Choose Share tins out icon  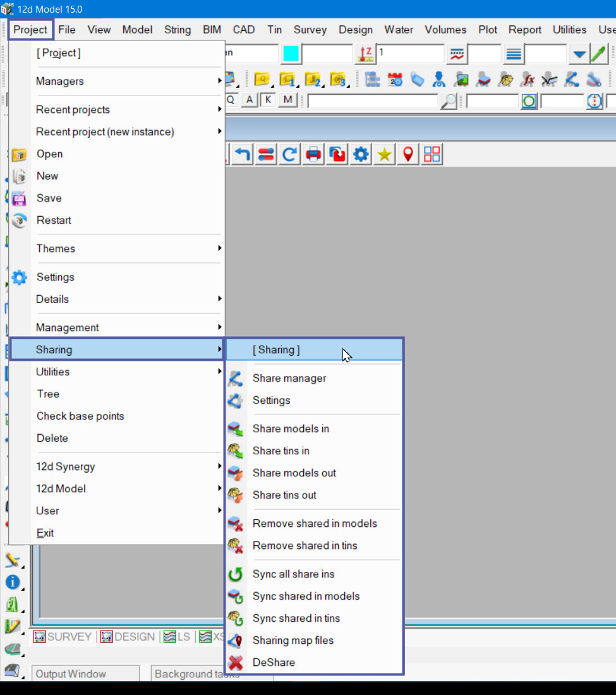235,495
